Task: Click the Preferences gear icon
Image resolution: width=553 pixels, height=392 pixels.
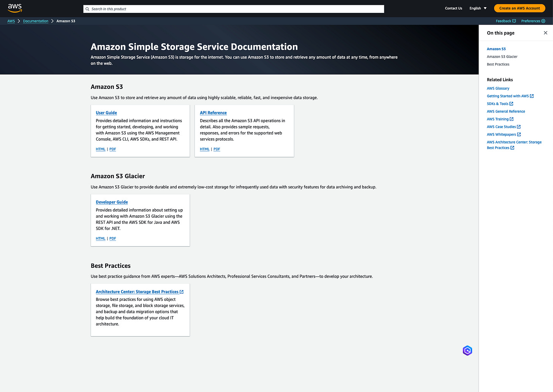Action: [543, 21]
